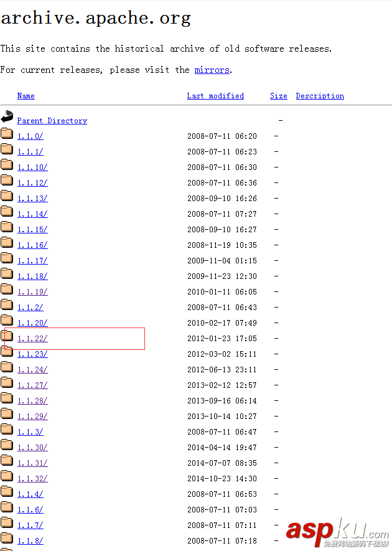Open the 1.1.29/ directory link
392x551 pixels.
click(32, 417)
